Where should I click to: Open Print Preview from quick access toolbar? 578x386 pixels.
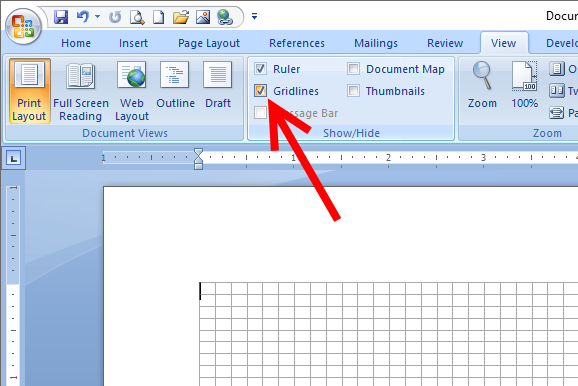pos(137,17)
